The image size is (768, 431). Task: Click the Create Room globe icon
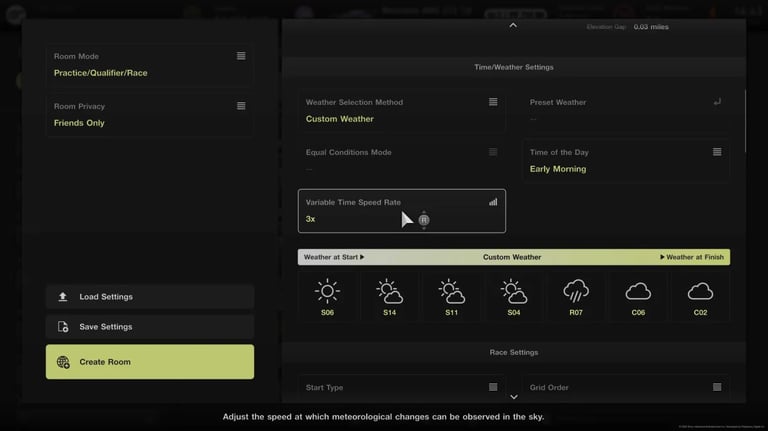(x=63, y=362)
